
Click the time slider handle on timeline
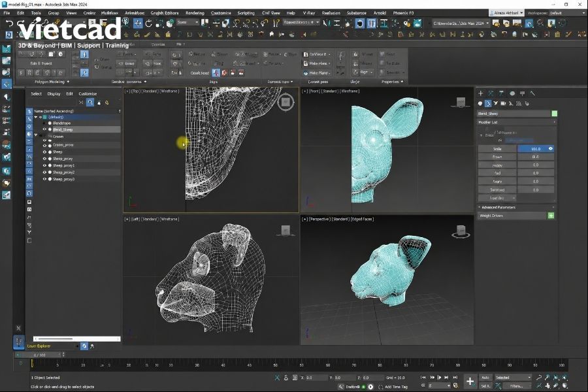[x=32, y=364]
